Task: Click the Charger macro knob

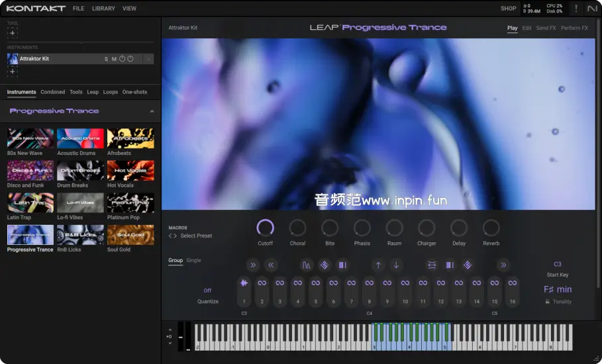Action: 426,228
